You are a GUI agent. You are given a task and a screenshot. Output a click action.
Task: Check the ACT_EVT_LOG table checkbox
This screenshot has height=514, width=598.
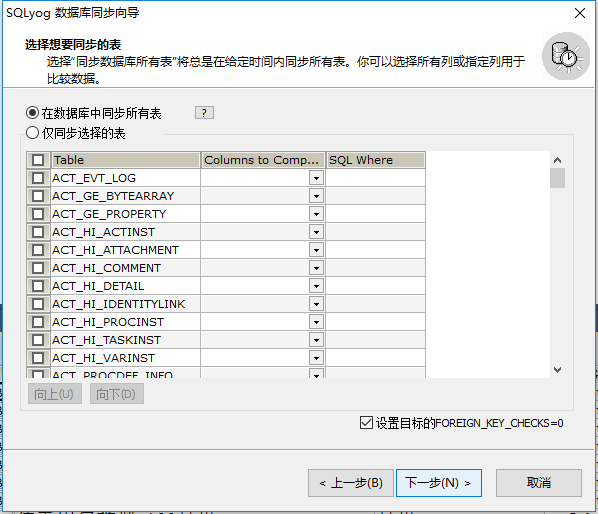(38, 178)
